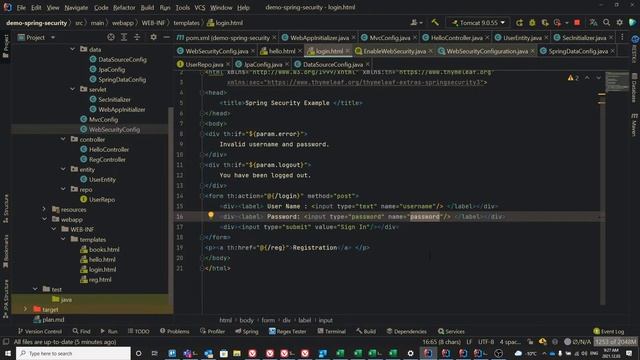640x360 pixels.
Task: Click the user account icon in toolbar
Action: pos(416,23)
